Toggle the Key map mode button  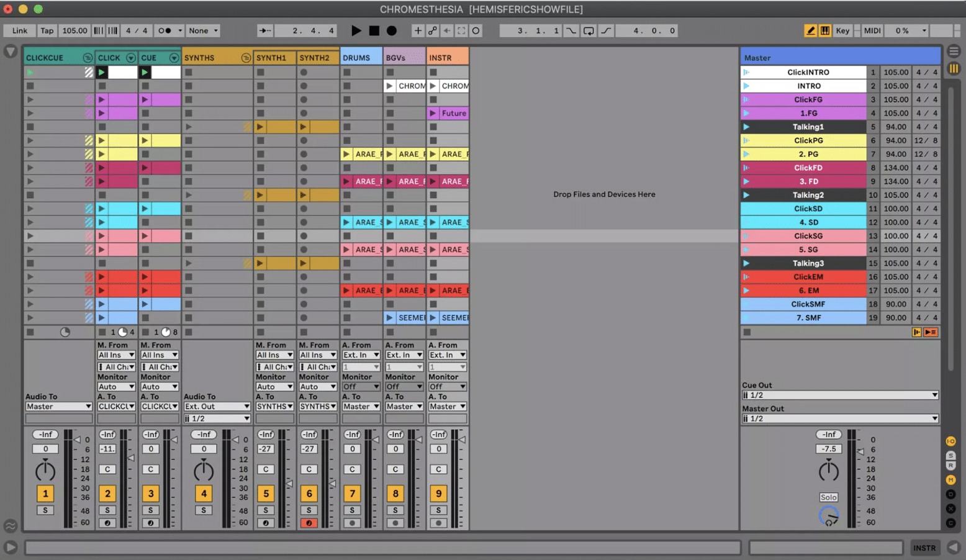click(842, 30)
